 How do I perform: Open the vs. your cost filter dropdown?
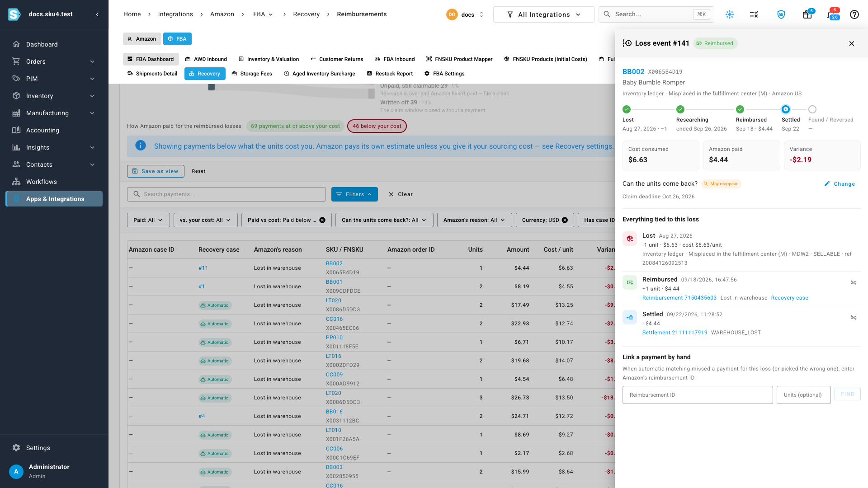pyautogui.click(x=206, y=220)
